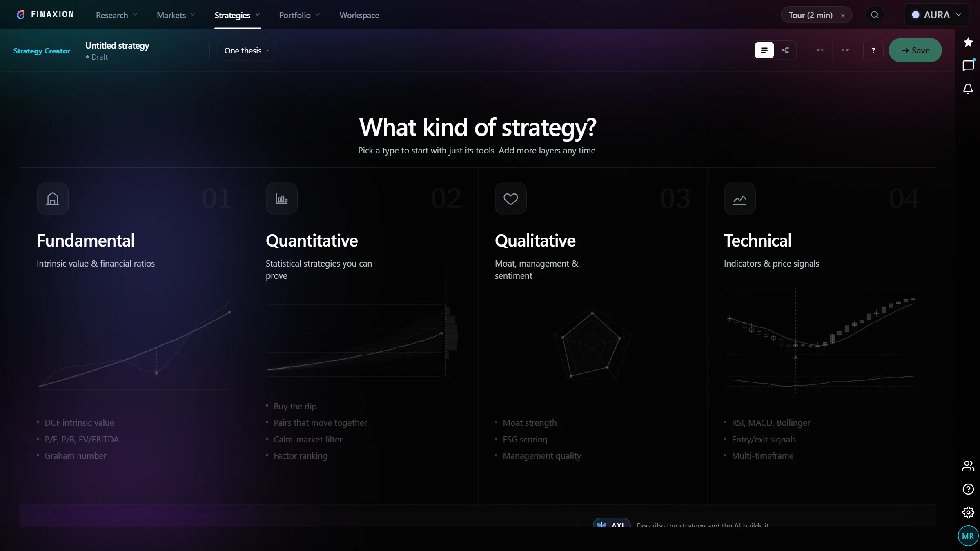
Task: Choose the Quantitative strategy heading
Action: point(312,240)
